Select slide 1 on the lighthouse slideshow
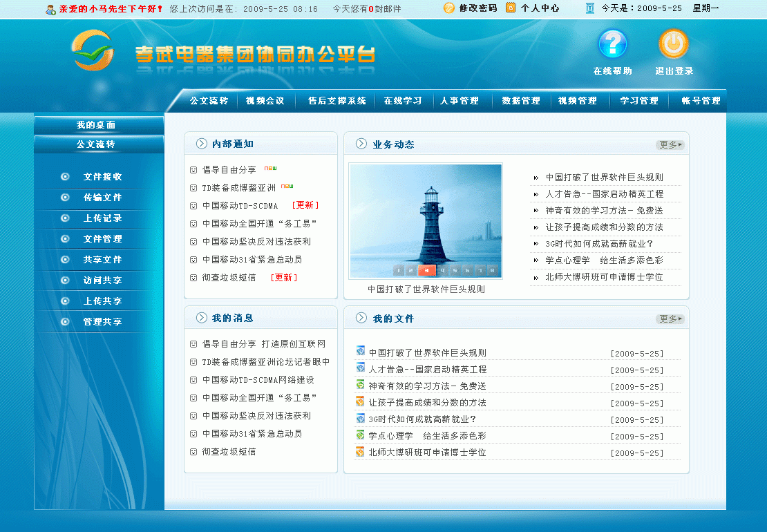The width and height of the screenshot is (767, 532). pos(399,270)
